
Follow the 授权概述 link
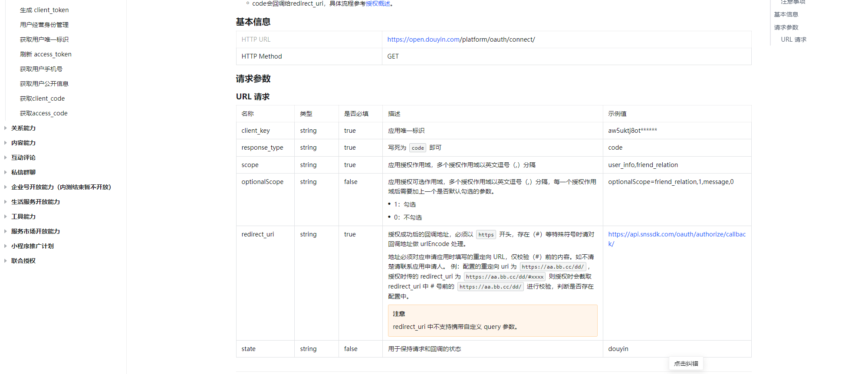(378, 3)
